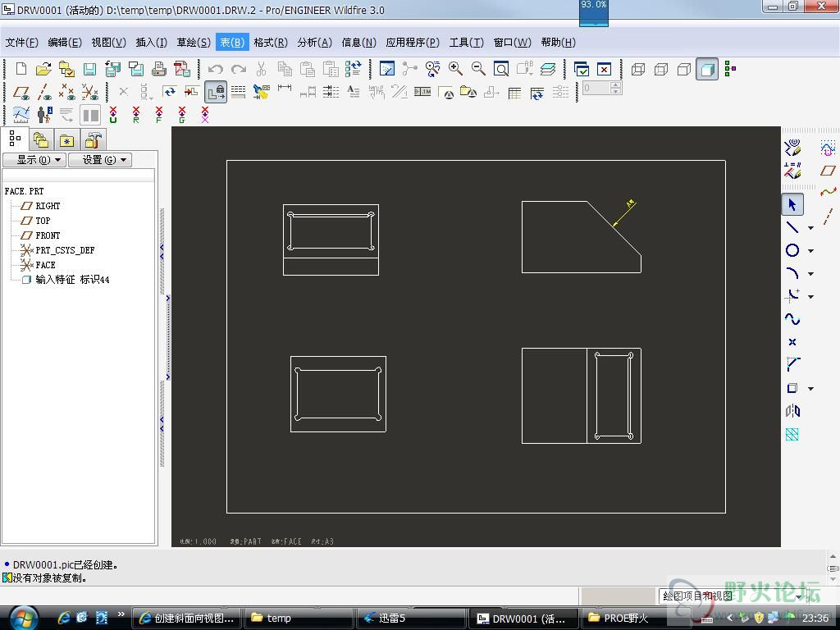Open the 插入(I) menu
This screenshot has width=840, height=630.
coord(152,43)
